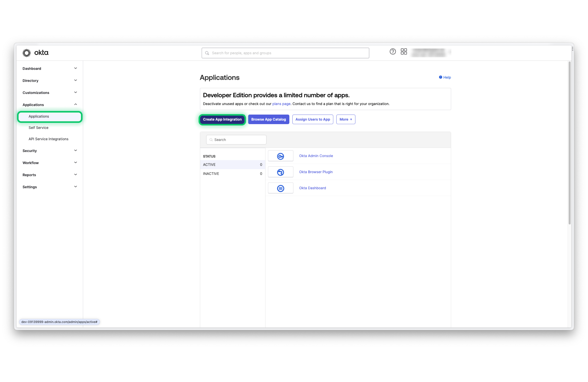588x382 pixels.
Task: Click the Customizations sidebar label
Action: tap(36, 93)
